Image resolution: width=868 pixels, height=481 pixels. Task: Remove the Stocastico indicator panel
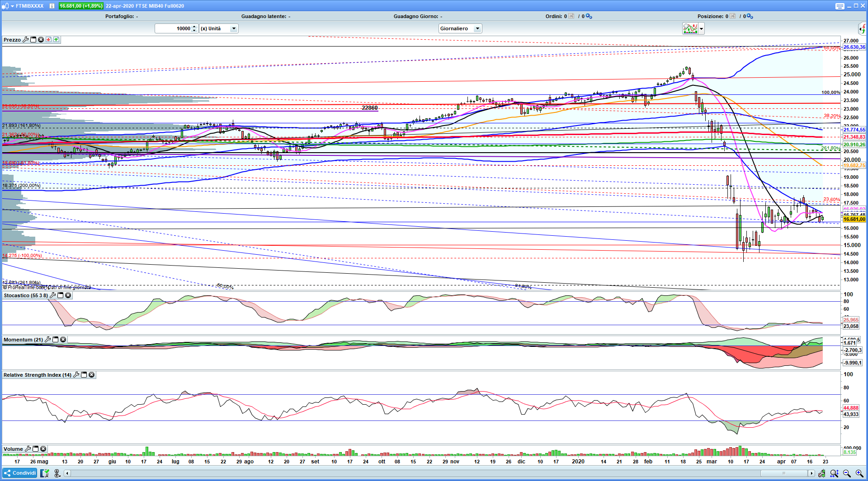tap(68, 295)
